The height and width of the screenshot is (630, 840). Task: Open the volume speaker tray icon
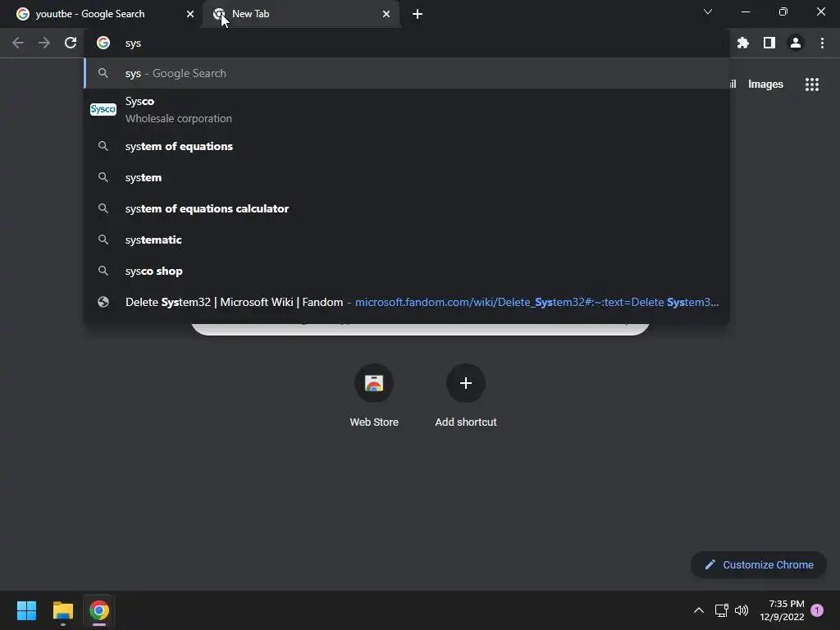[742, 610]
